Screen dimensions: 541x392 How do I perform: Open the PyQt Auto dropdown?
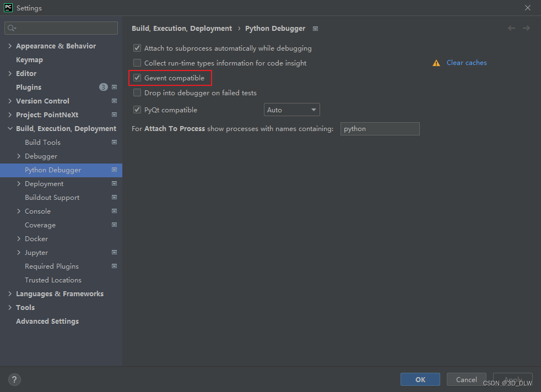(291, 110)
